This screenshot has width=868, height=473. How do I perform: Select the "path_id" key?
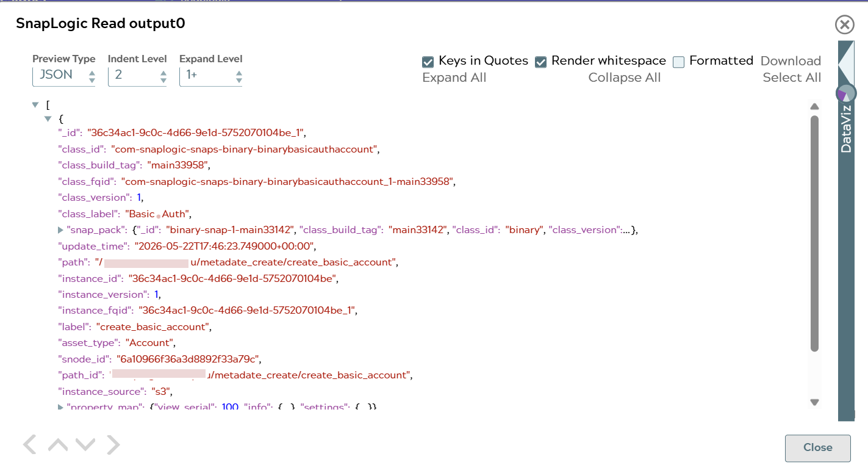pos(79,375)
